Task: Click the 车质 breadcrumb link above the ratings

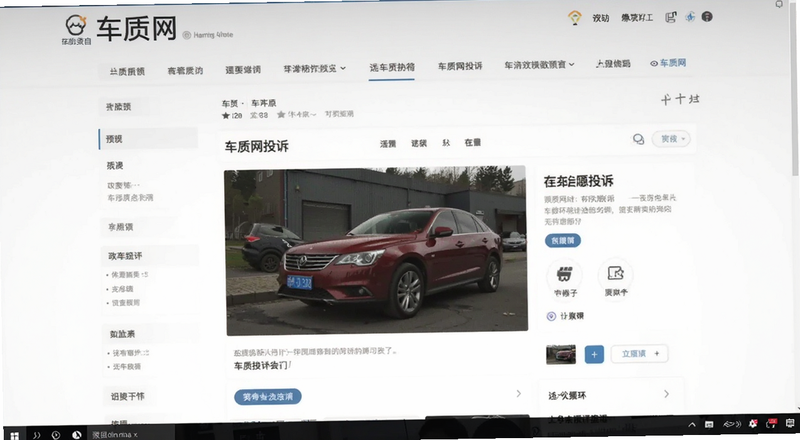Action: click(x=229, y=104)
